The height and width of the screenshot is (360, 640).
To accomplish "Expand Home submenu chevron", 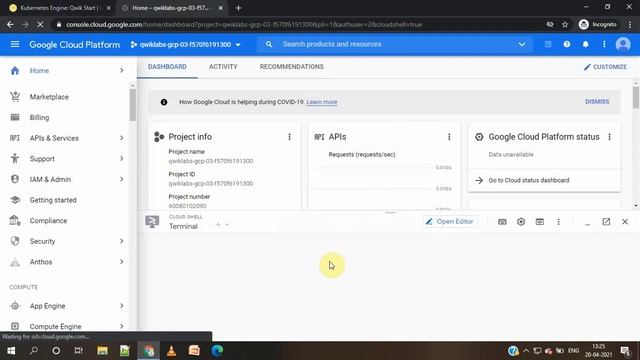I will coord(122,71).
